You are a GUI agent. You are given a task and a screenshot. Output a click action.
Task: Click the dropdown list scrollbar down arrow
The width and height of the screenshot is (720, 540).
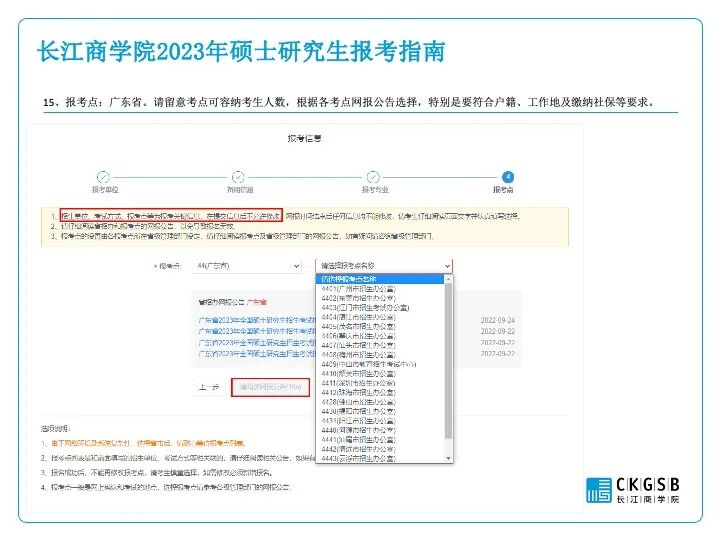click(449, 458)
